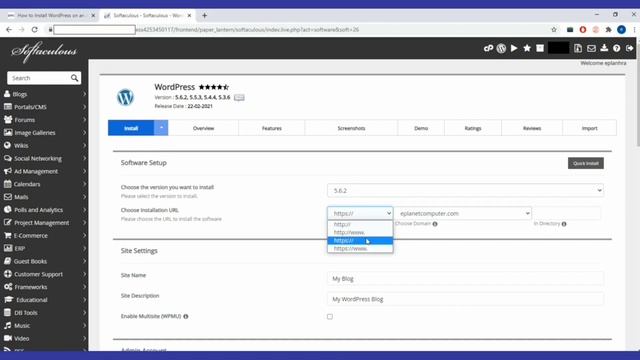The height and width of the screenshot is (360, 640).
Task: Click the browser address bar
Action: coord(300,29)
